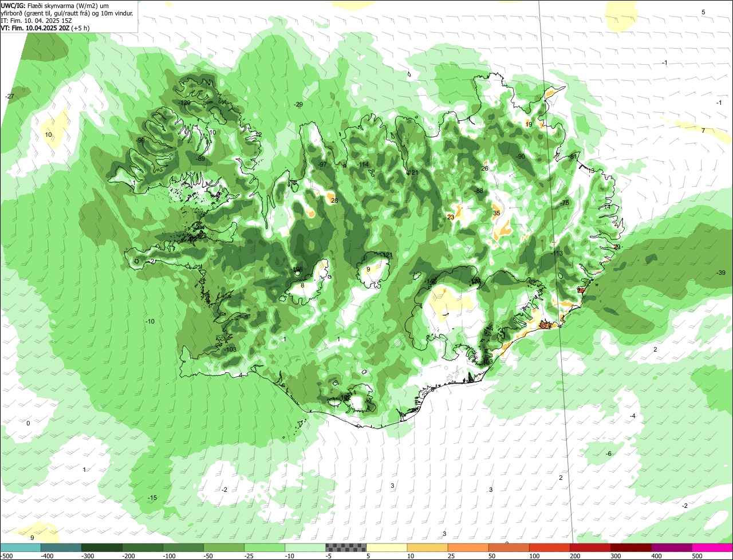Pick the 25 to 50 orange legend swatch

[468, 547]
